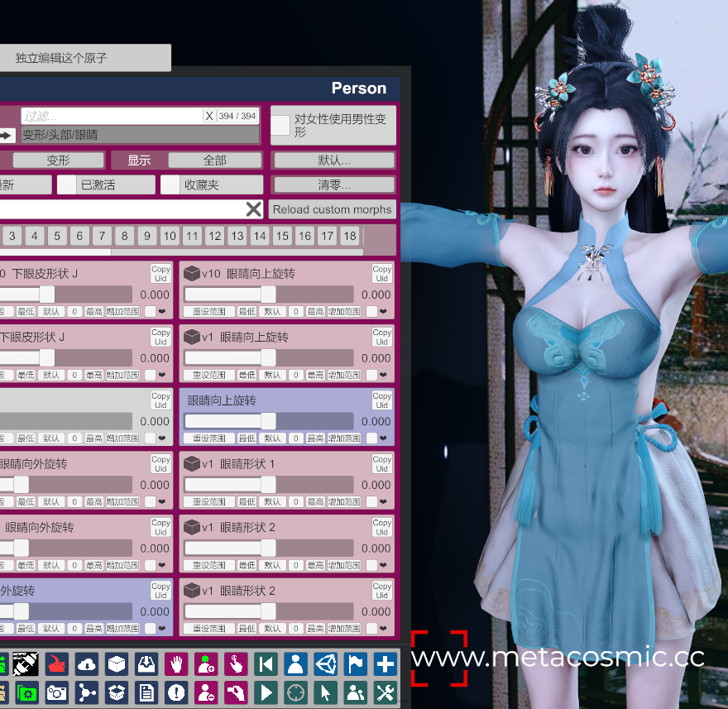Screen dimensions: 728x709
Task: Open the green folder gear icon
Action: tap(27, 693)
